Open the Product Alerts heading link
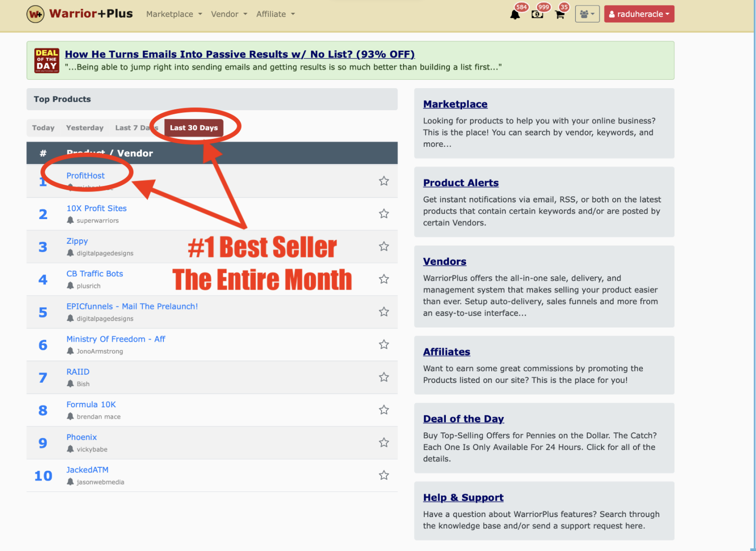This screenshot has width=756, height=551. pos(461,183)
